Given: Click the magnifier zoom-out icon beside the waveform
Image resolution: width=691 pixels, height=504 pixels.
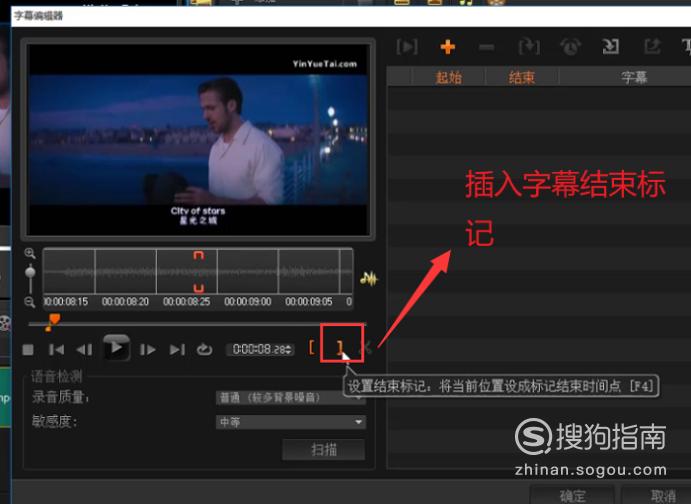Looking at the screenshot, I should (x=30, y=302).
